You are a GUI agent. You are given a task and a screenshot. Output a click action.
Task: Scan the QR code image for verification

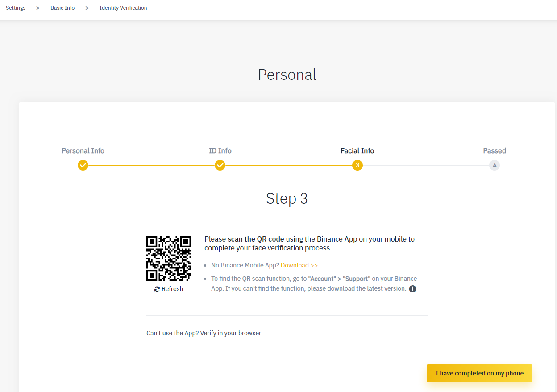[x=168, y=259]
